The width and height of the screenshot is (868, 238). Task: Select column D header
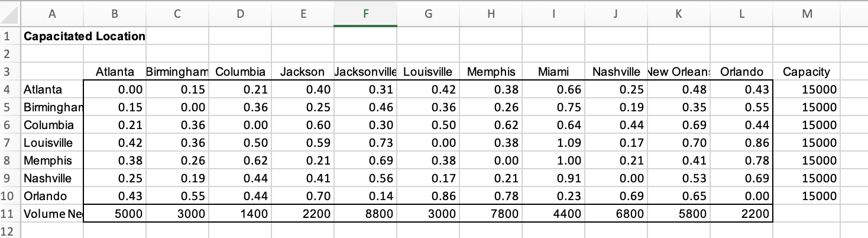coord(239,13)
